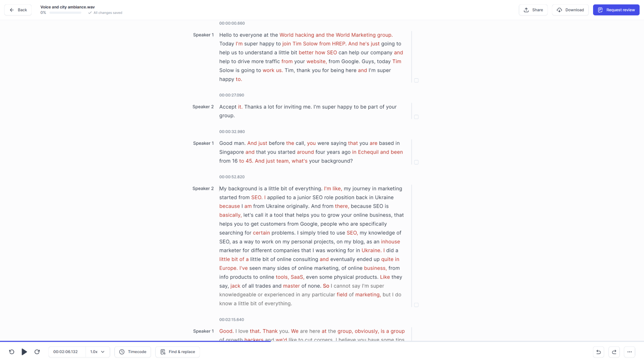This screenshot has height=362, width=644.
Task: Toggle checkbox next to Speaker 2 first response
Action: (416, 117)
